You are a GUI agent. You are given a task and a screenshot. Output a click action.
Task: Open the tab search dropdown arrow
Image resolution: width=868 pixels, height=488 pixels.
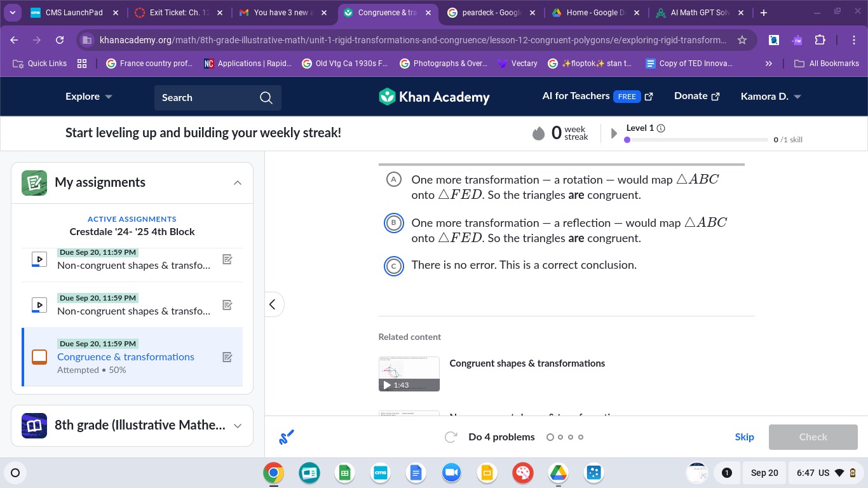(x=12, y=13)
